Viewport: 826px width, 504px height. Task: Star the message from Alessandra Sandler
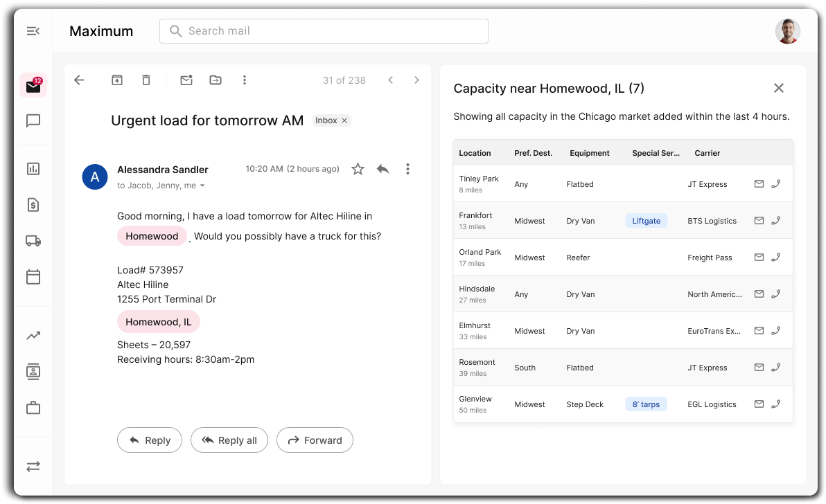[358, 169]
